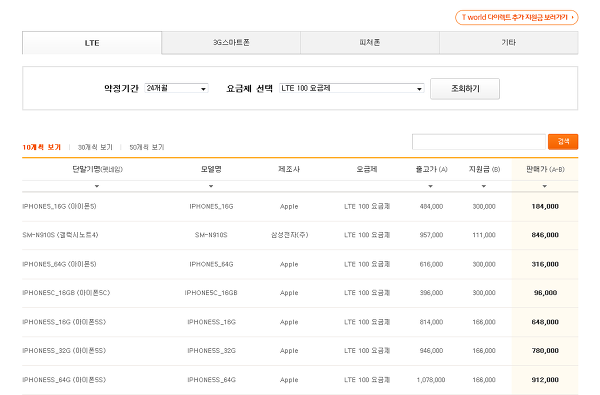Click the 846,000 sale price cell
This screenshot has height=395, width=600.
click(x=545, y=235)
